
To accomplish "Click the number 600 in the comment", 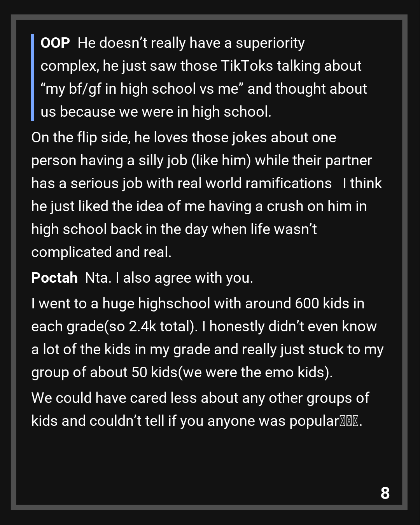I will 307,304.
